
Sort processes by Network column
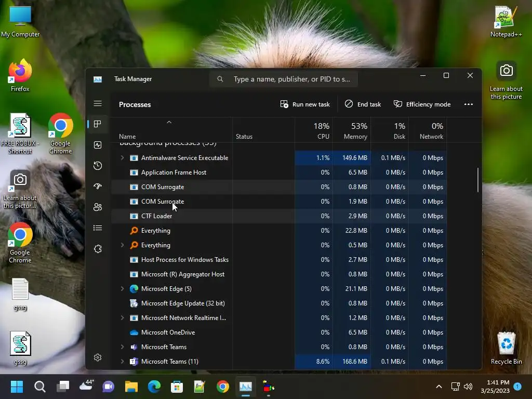tap(428, 130)
